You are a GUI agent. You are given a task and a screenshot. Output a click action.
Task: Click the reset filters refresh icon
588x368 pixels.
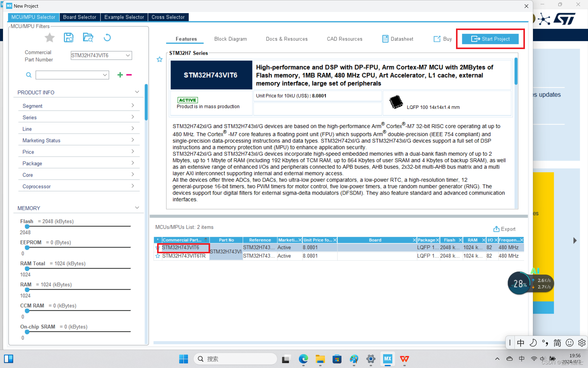pyautogui.click(x=107, y=38)
